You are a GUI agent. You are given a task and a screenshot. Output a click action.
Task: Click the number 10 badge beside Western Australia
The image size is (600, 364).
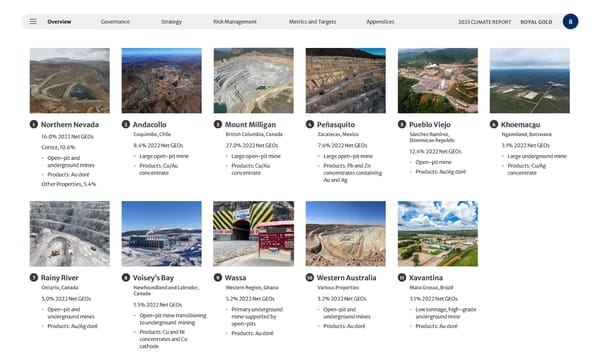(310, 277)
